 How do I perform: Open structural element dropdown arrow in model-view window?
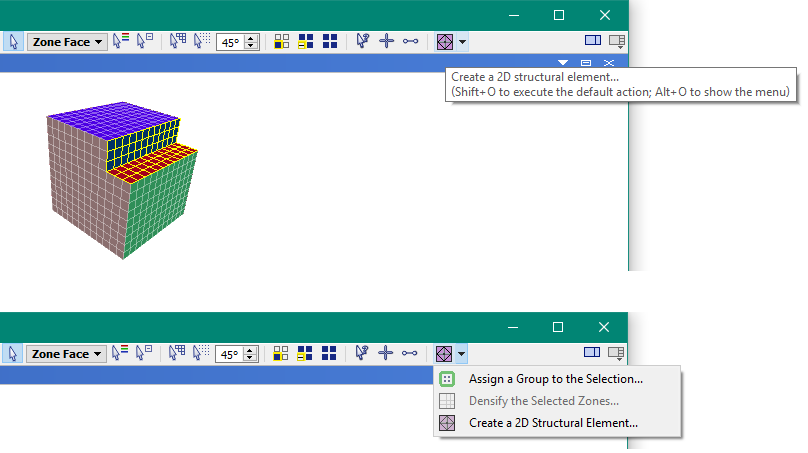462,42
